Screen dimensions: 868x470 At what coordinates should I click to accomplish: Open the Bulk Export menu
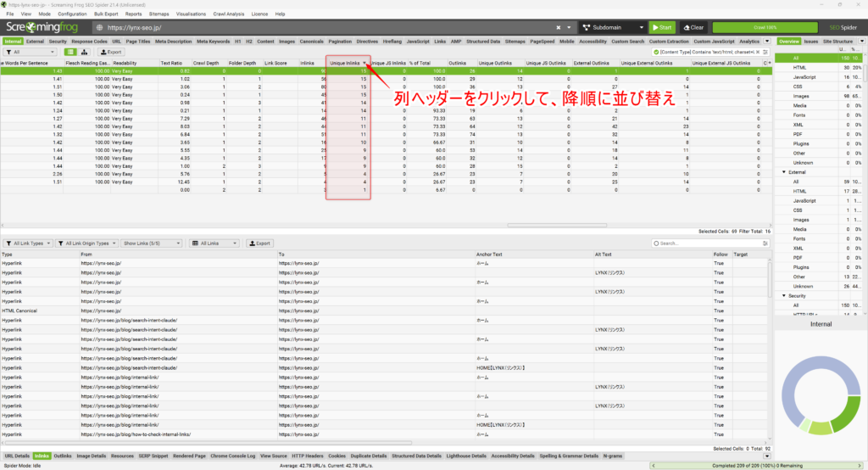(x=105, y=14)
